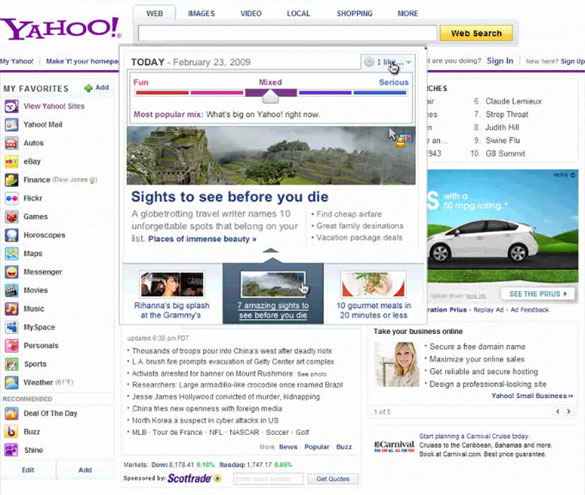Open the SHOPPING search tab
The height and width of the screenshot is (495, 585).
[354, 13]
